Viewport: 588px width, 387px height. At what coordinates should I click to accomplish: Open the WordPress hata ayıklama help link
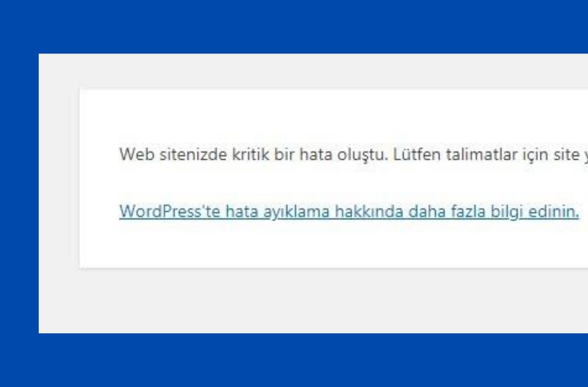click(349, 211)
